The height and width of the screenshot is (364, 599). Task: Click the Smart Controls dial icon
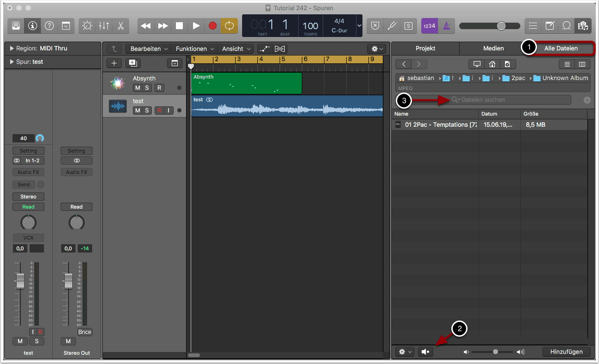pos(87,26)
